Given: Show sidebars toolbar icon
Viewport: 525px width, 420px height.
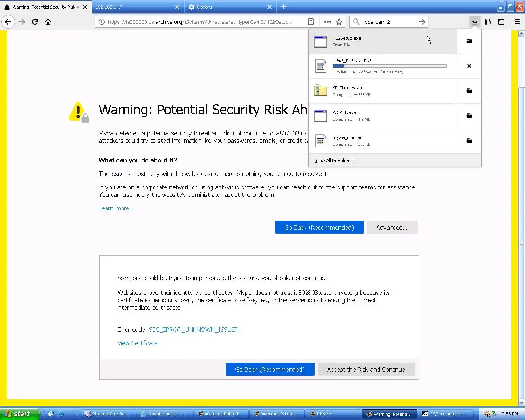Looking at the screenshot, I should click(501, 22).
